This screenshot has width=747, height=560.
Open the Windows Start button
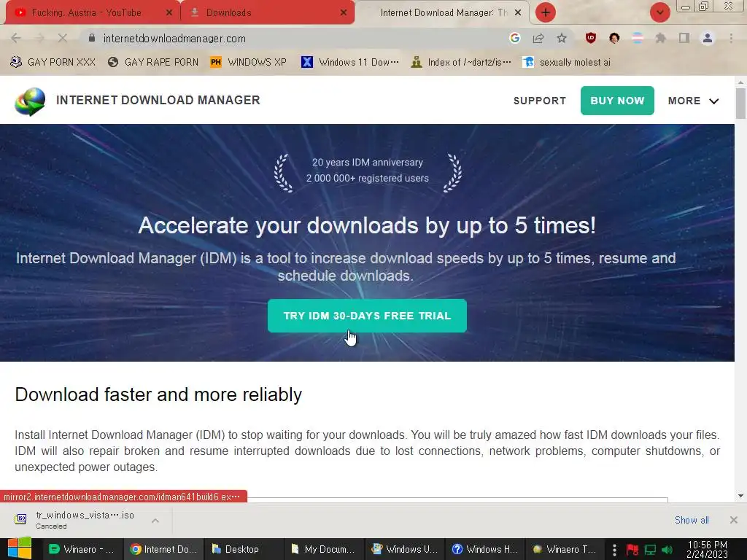[20, 549]
